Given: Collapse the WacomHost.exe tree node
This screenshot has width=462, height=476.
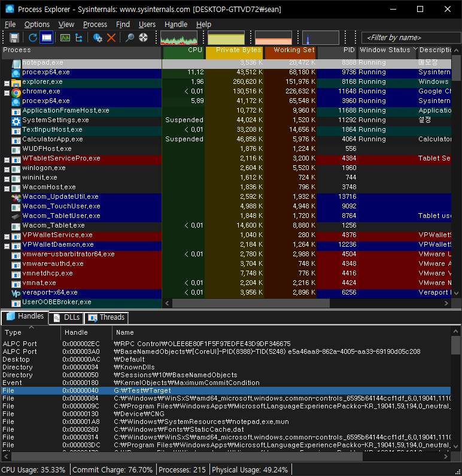Looking at the screenshot, I should (7, 189).
